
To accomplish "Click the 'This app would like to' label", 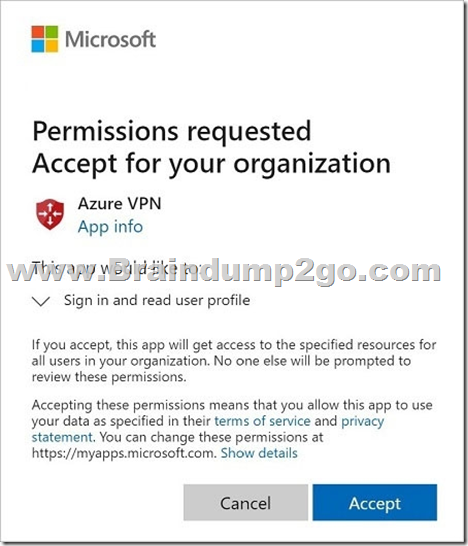I will pos(116,268).
